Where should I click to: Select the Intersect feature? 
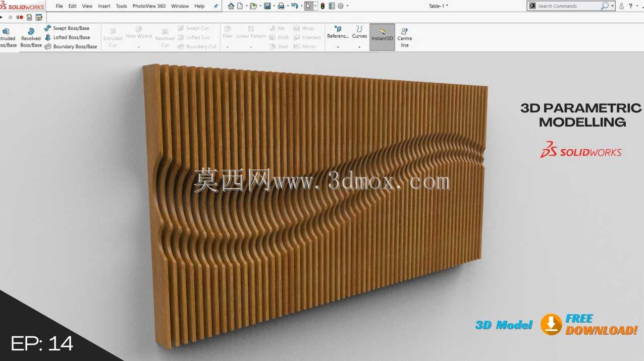(x=307, y=37)
